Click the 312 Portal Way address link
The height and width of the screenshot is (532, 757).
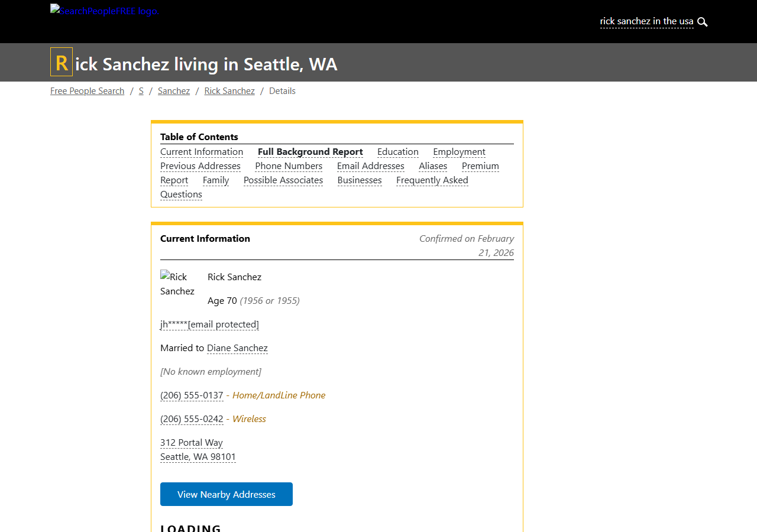[x=191, y=443]
